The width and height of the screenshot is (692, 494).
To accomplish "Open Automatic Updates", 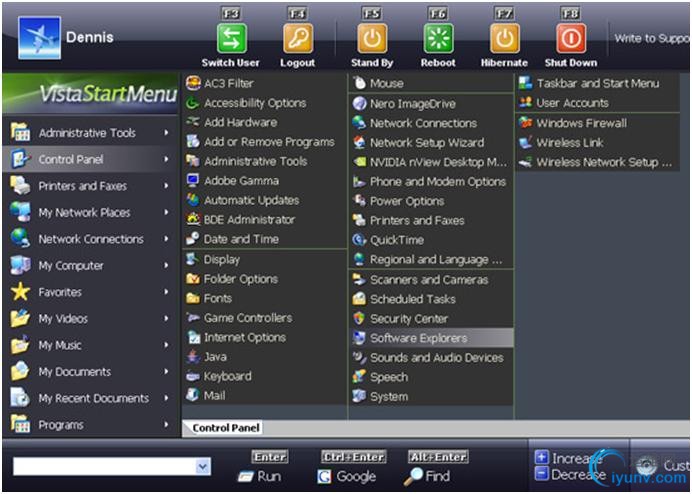I will coord(265,200).
